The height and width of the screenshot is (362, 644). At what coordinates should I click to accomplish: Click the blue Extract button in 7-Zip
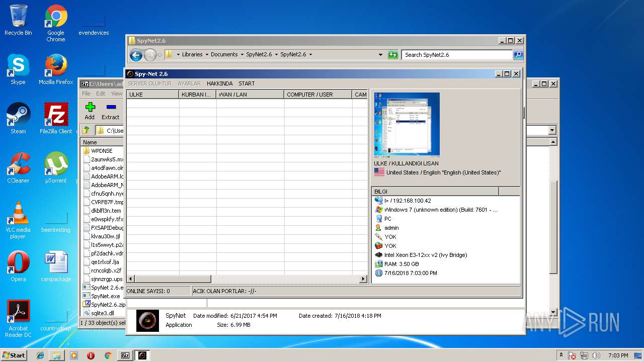(111, 111)
